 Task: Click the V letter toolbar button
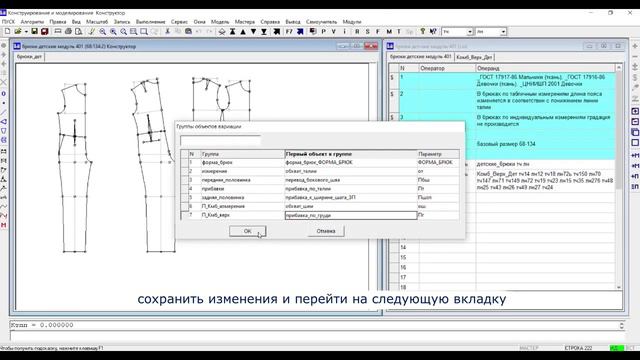pyautogui.click(x=334, y=31)
